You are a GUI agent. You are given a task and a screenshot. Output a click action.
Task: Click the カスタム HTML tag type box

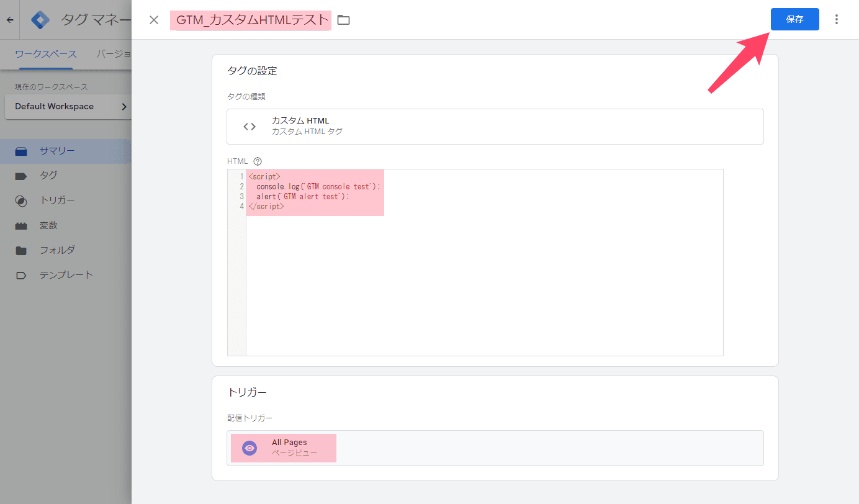[495, 127]
